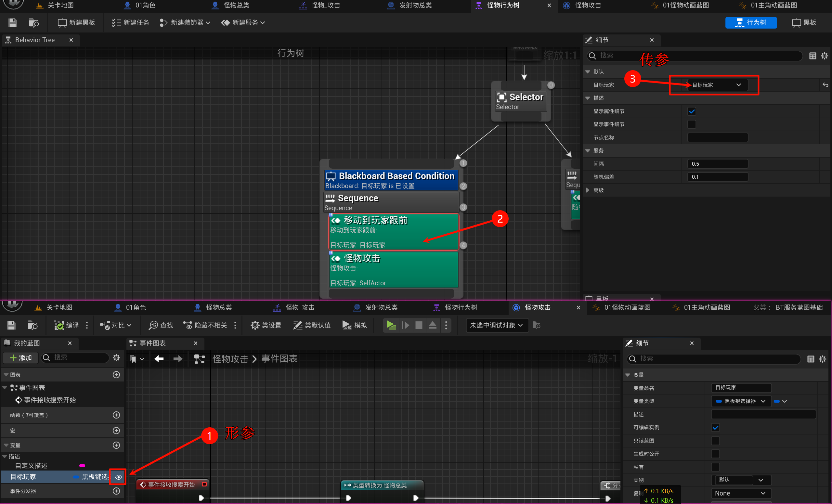Click the Find (查找) icon in toolbar
The image size is (832, 504).
point(153,325)
